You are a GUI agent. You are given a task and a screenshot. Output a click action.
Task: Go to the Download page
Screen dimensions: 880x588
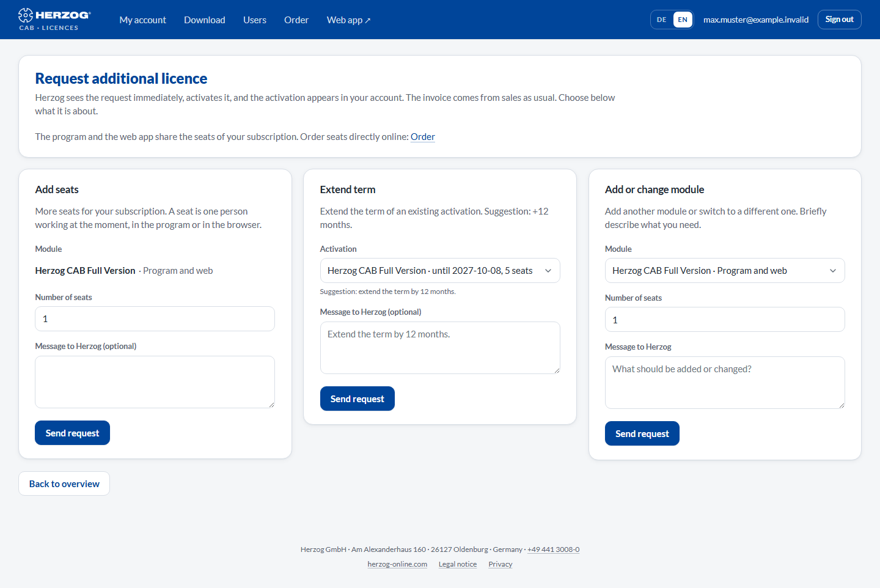point(205,20)
